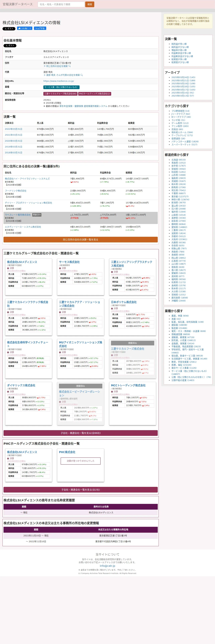
Task: Open the 2018年03月31日 settlement row
Action: click(x=14, y=152)
